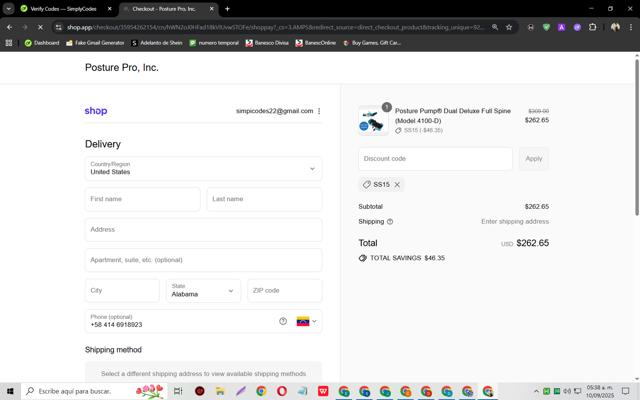Open Chrome three-dot menu
This screenshot has width=640, height=400.
[x=631, y=27]
